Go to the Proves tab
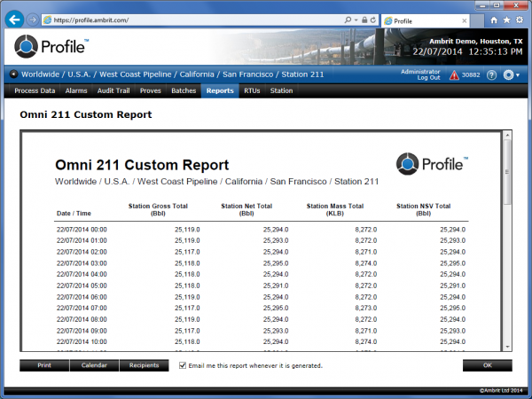Viewport: 532px width, 399px height. (151, 90)
